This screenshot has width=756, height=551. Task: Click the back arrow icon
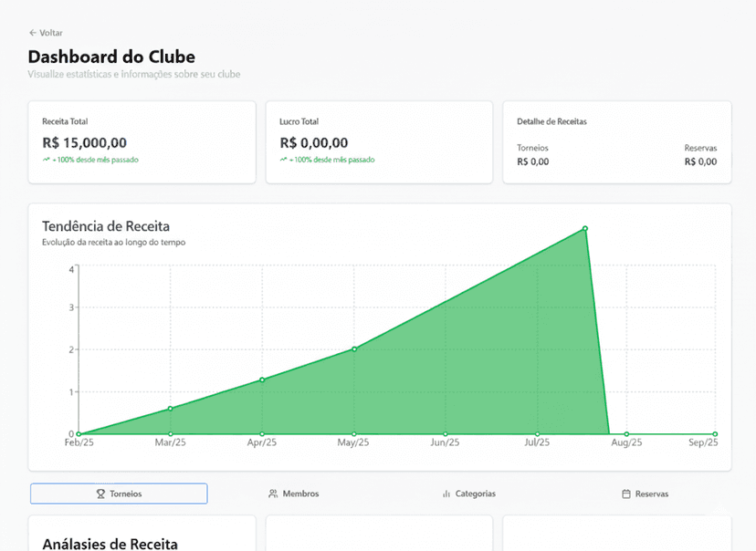(x=33, y=33)
